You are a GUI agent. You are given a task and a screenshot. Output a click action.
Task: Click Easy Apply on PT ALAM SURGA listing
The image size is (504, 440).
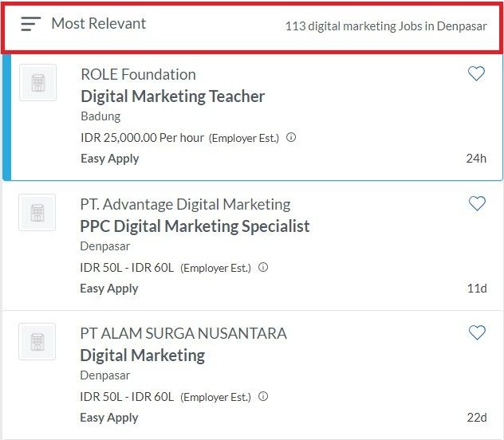point(109,418)
